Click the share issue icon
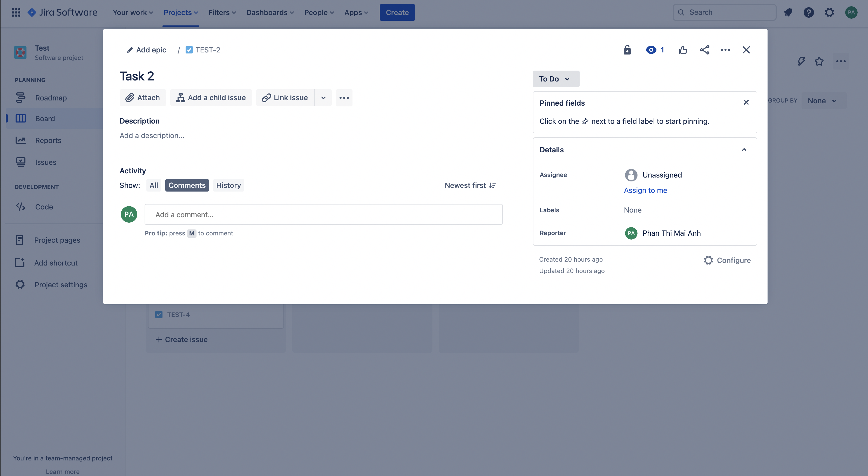868x476 pixels. tap(704, 50)
